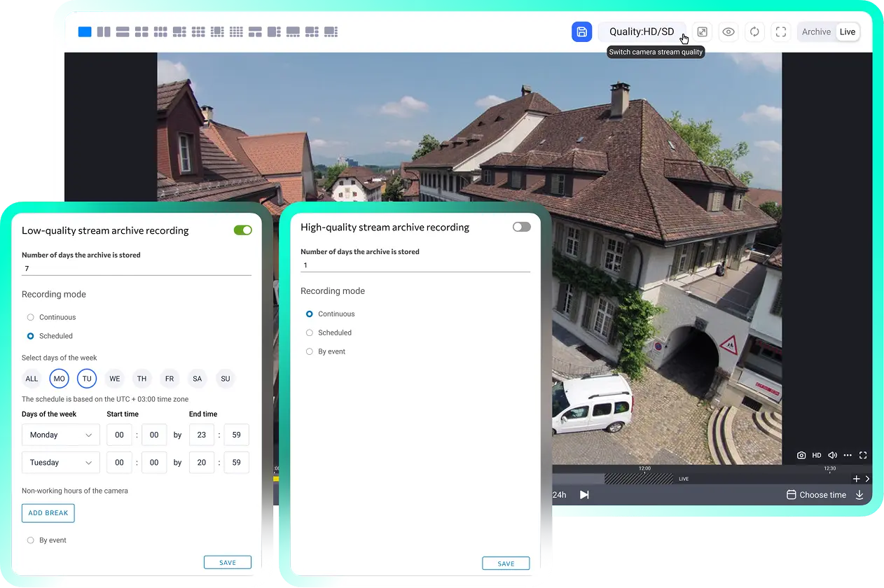Click the refresh stream icon
884x588 pixels.
754,32
